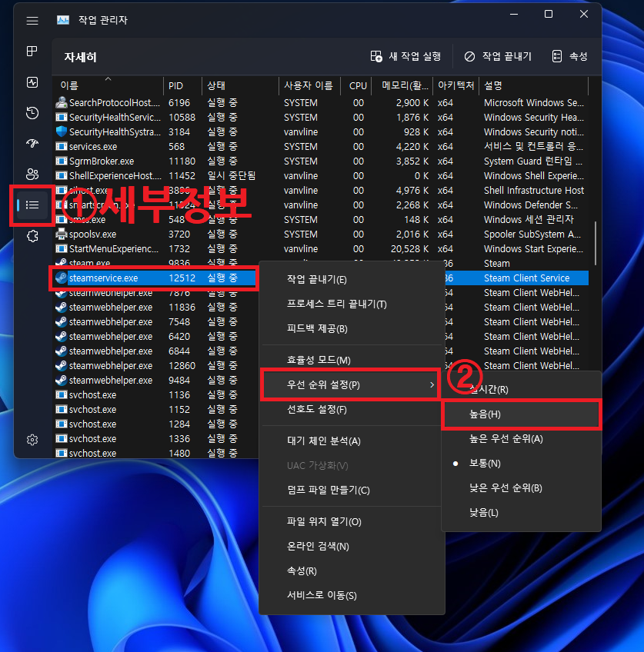Open the Performance page icon in sidebar
The image size is (644, 652).
tap(32, 82)
